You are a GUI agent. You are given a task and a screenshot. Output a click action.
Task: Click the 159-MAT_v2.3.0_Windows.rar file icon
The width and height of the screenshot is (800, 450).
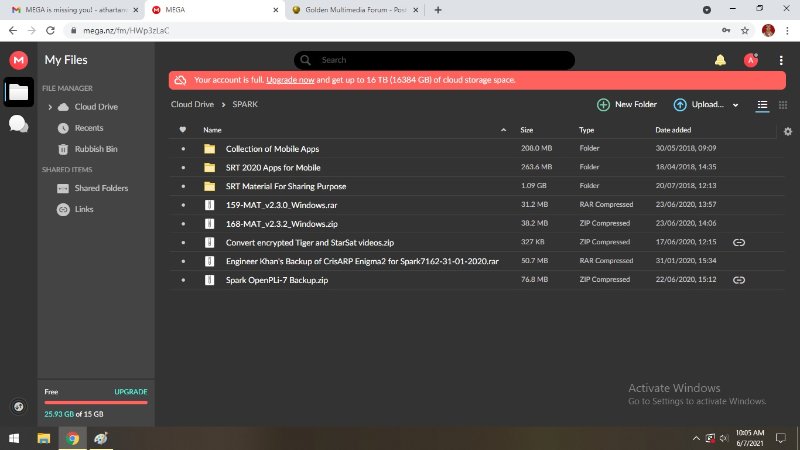(x=209, y=205)
